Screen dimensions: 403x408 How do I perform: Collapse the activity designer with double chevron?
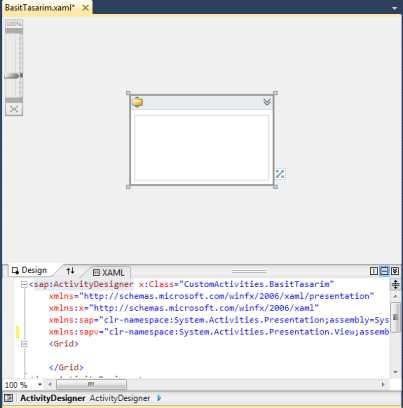[x=267, y=102]
